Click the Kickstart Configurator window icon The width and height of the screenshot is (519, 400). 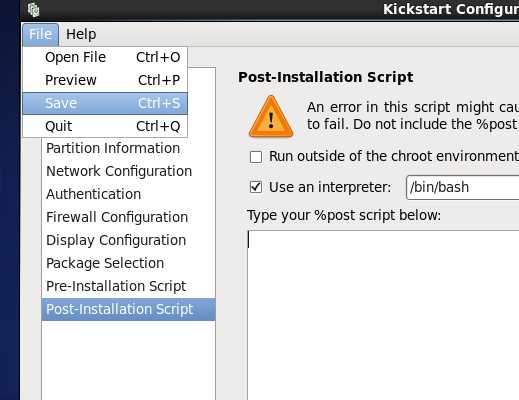(x=33, y=9)
